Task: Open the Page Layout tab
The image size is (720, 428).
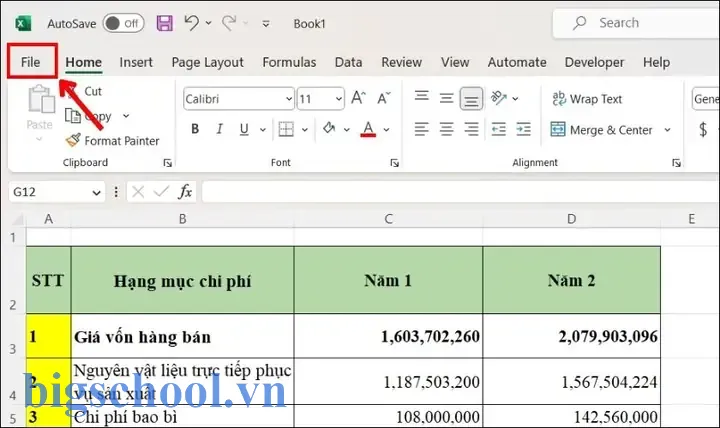Action: (208, 62)
